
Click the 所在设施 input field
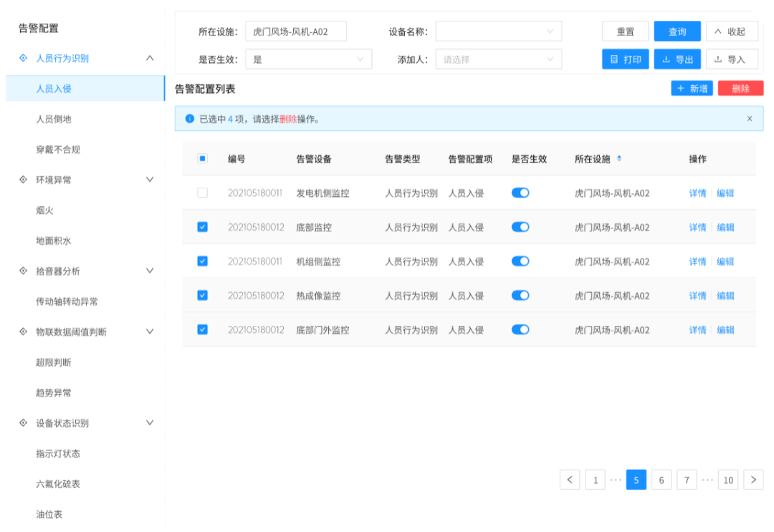pyautogui.click(x=296, y=32)
